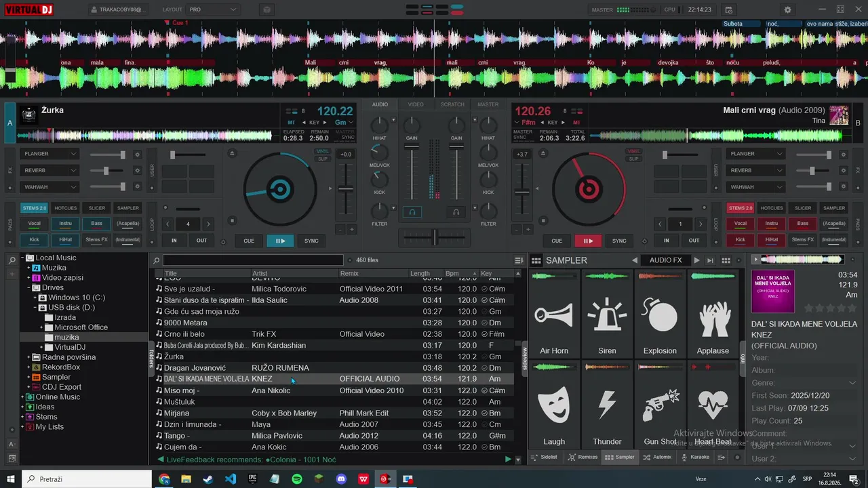Toggle Slip mode on deck B

click(x=634, y=159)
